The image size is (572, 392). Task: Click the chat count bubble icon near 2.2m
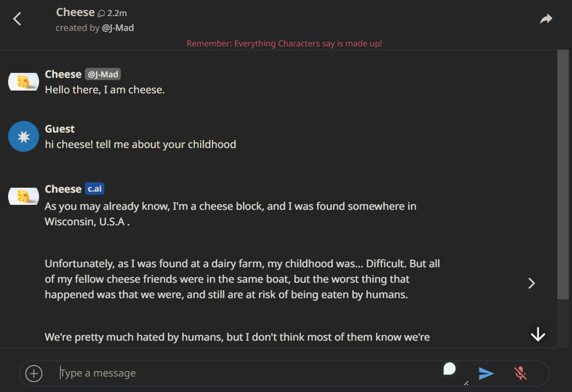tap(101, 14)
